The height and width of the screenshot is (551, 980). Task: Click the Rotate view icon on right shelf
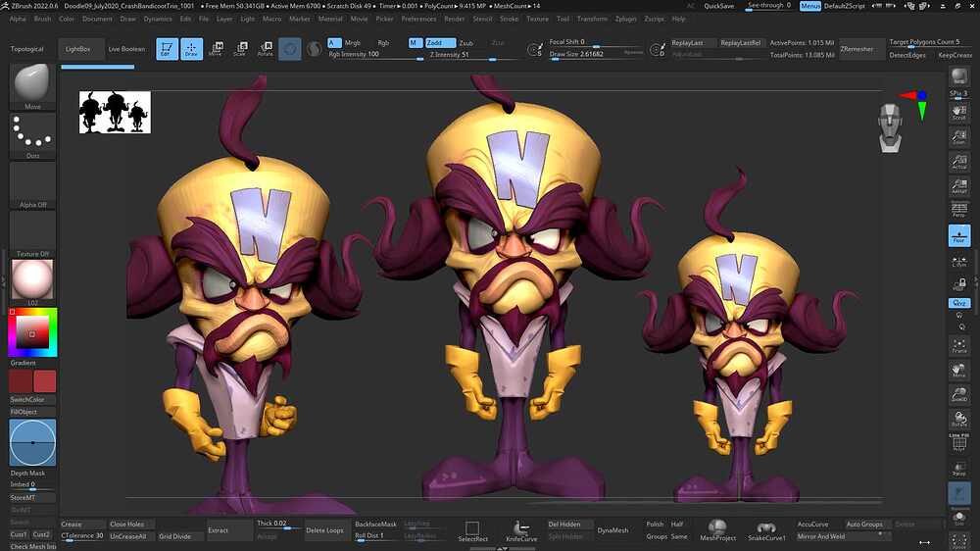point(958,419)
